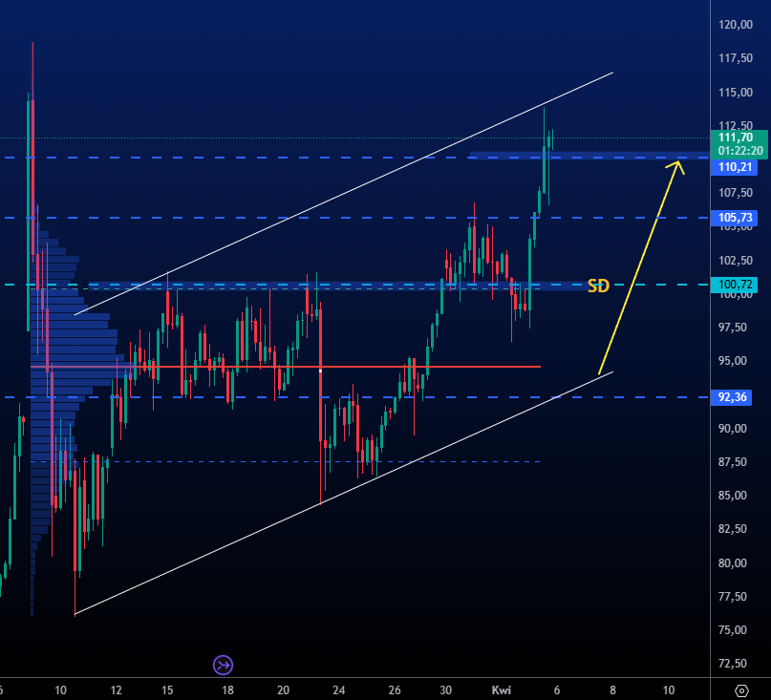Viewport: 771px width, 700px height.
Task: Click the current price label 111,70
Action: coord(735,138)
